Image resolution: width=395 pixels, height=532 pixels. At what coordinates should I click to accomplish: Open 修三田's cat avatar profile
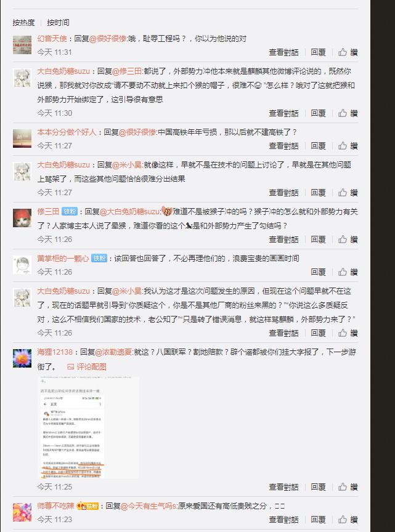(x=22, y=218)
